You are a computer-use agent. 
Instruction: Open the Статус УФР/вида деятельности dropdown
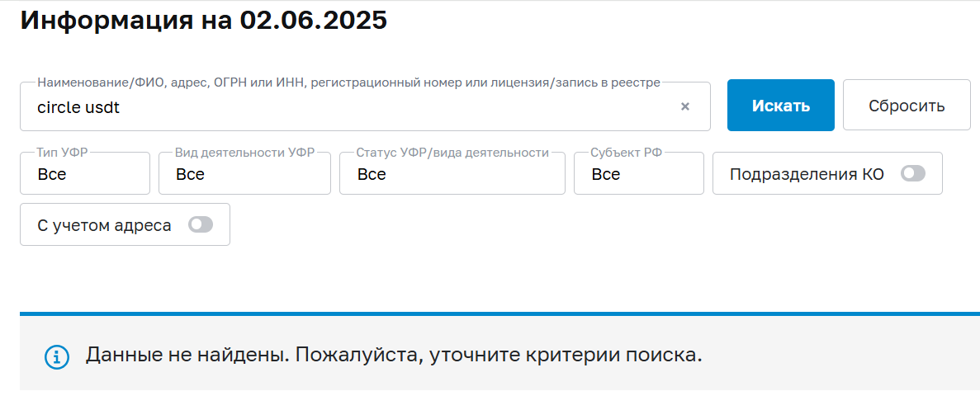tap(452, 174)
